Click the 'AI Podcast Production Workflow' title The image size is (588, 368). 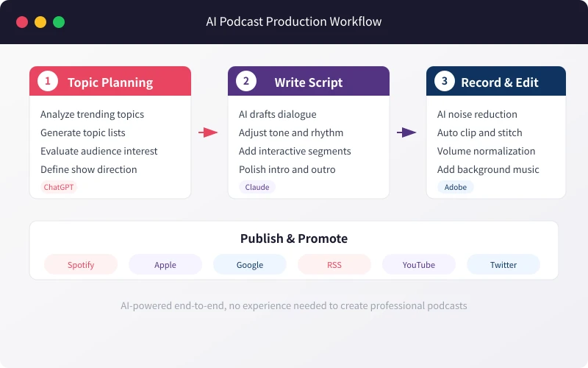pos(294,21)
